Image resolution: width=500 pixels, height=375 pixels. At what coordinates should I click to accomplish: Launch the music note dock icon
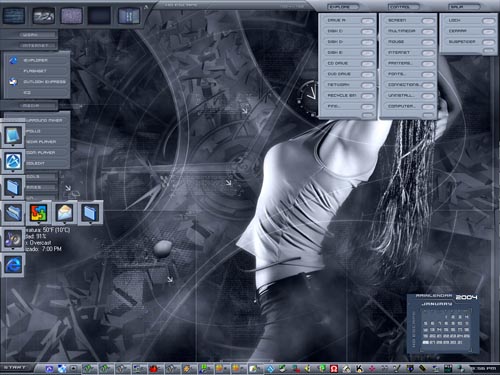pyautogui.click(x=13, y=239)
